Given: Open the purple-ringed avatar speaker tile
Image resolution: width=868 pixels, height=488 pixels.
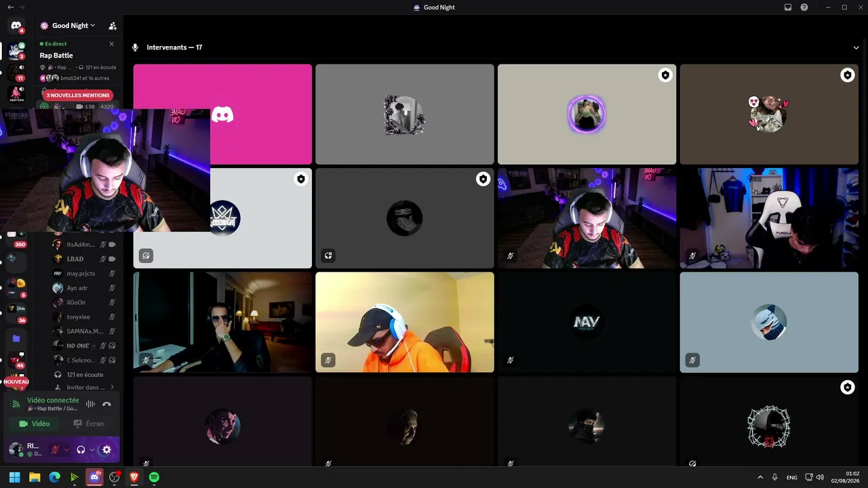Looking at the screenshot, I should (x=587, y=114).
